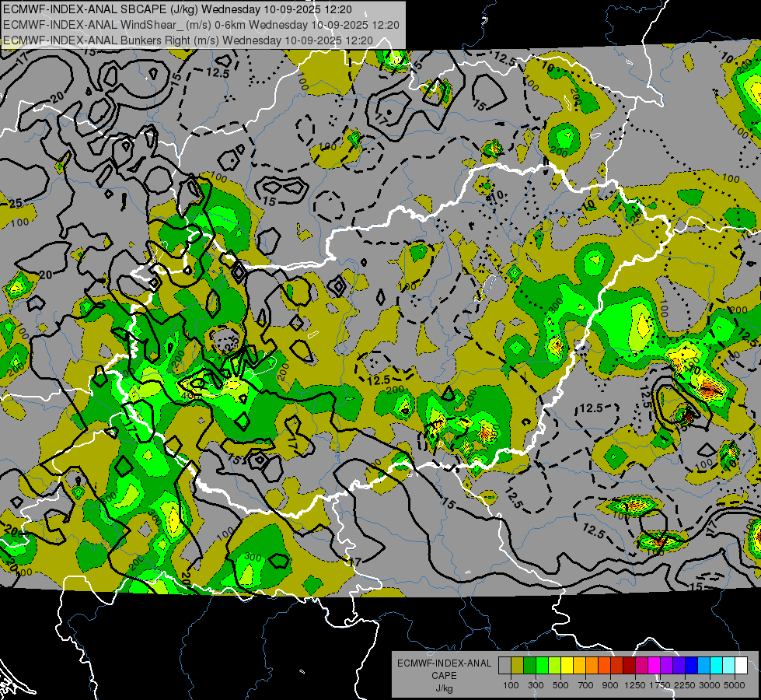Click the 300 value on legend scale

(x=536, y=685)
